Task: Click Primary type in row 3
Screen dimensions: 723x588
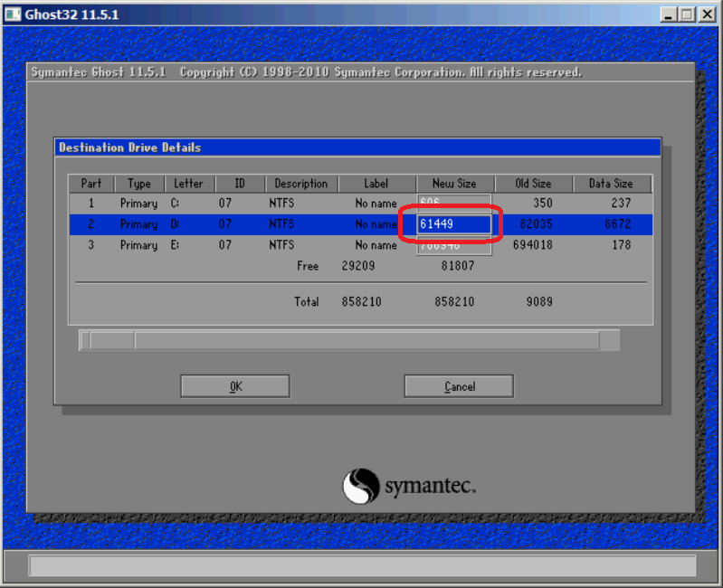Action: (x=138, y=246)
